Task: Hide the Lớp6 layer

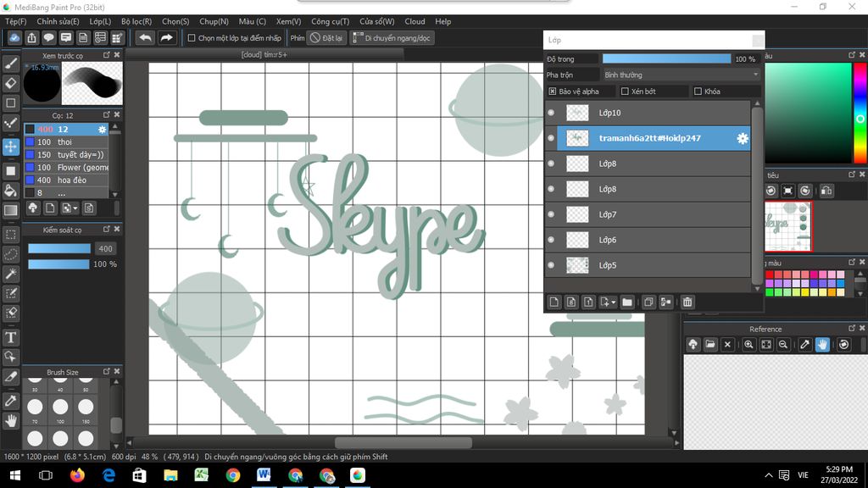Action: point(551,240)
